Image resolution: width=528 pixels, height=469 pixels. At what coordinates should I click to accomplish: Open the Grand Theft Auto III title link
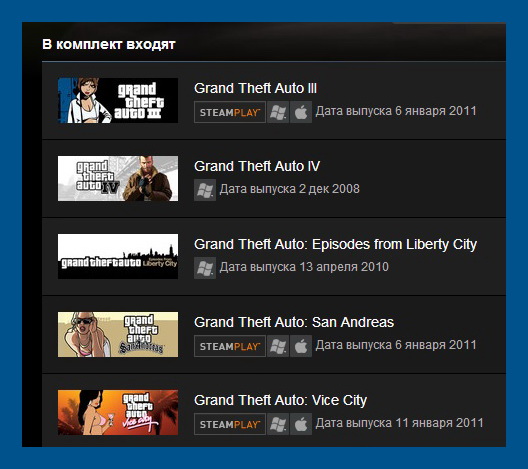[x=256, y=88]
